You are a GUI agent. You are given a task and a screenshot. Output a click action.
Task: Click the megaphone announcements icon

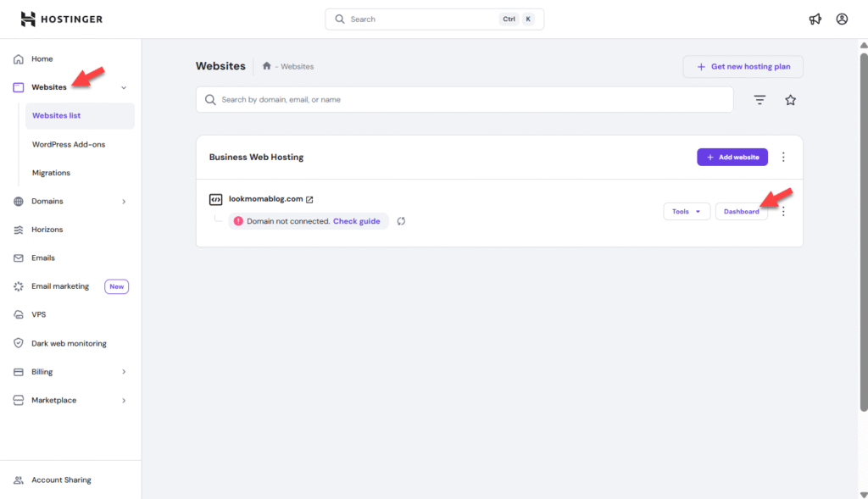(x=815, y=19)
